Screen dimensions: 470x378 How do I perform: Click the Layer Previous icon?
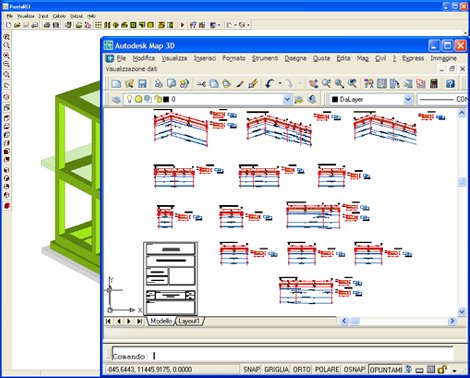click(312, 99)
